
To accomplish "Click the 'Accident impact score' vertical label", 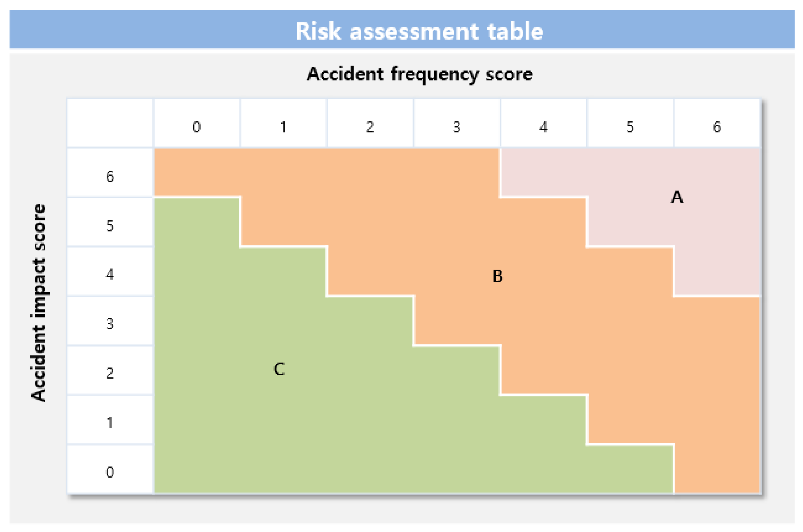I will click(38, 303).
